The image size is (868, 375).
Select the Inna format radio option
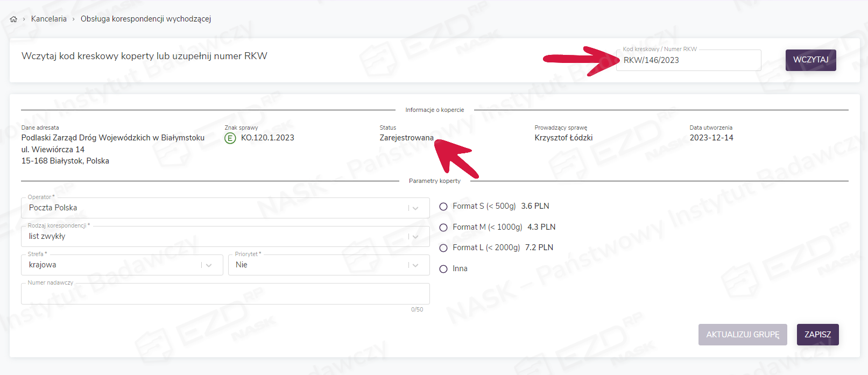point(443,269)
